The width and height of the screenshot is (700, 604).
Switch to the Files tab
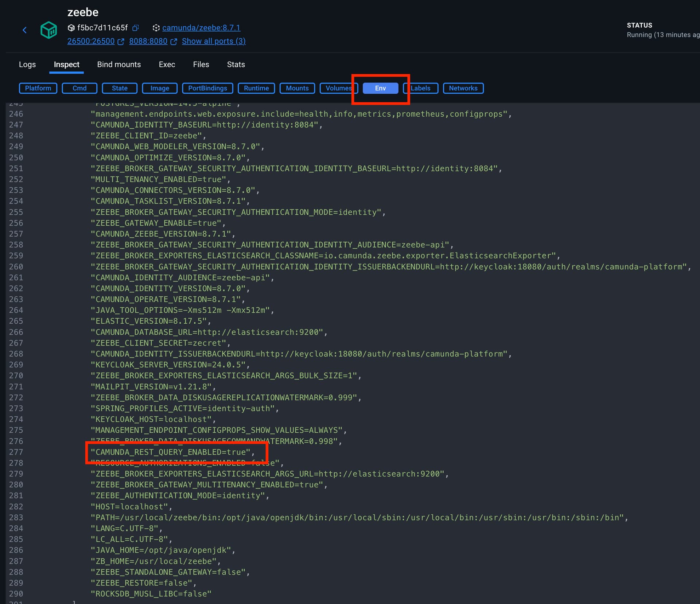point(201,65)
